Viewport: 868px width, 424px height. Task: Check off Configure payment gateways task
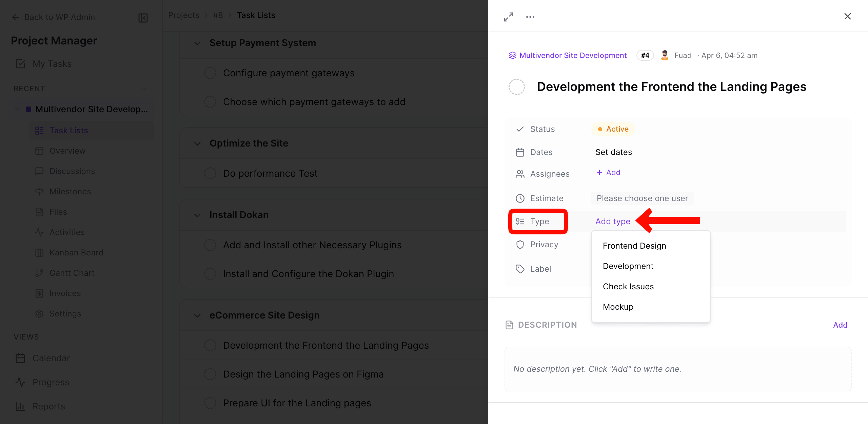click(x=210, y=73)
